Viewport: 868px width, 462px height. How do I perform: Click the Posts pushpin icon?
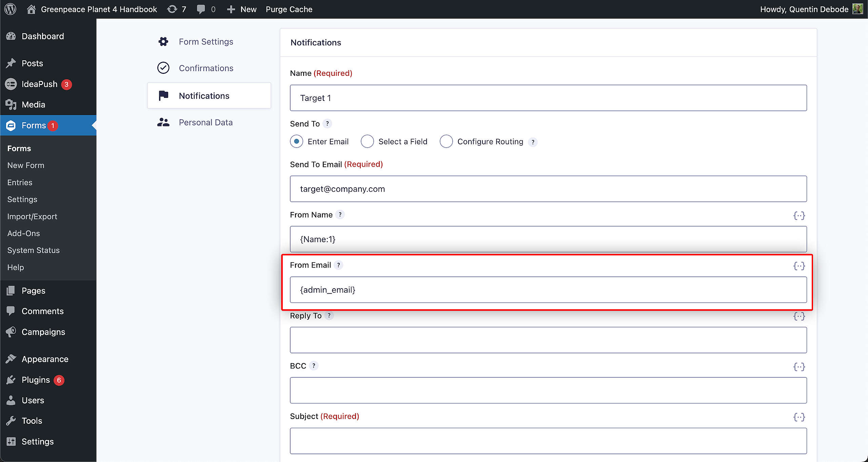point(11,63)
